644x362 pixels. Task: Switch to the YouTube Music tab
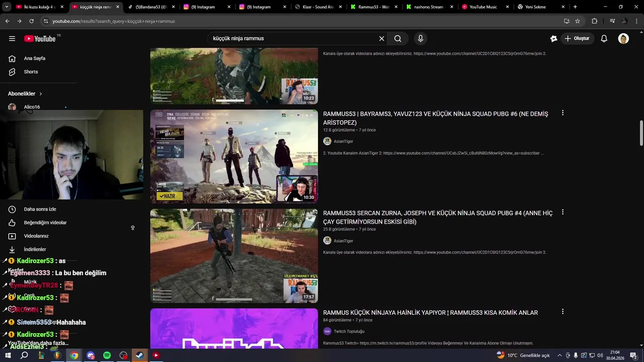[x=485, y=7]
